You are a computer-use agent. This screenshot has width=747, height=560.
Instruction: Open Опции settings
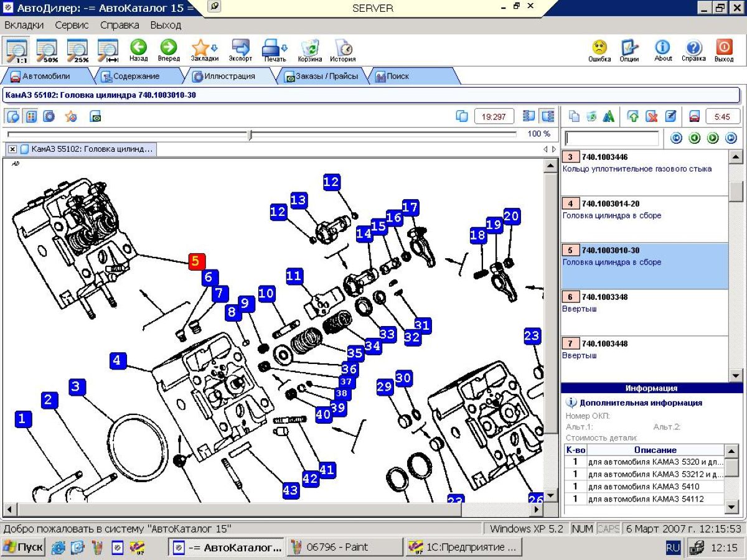pyautogui.click(x=629, y=50)
